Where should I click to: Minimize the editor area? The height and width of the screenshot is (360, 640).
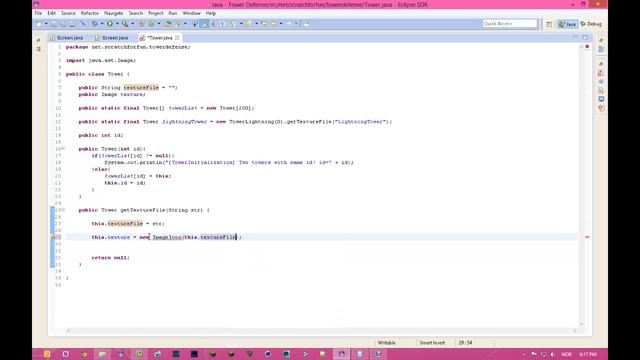point(576,37)
